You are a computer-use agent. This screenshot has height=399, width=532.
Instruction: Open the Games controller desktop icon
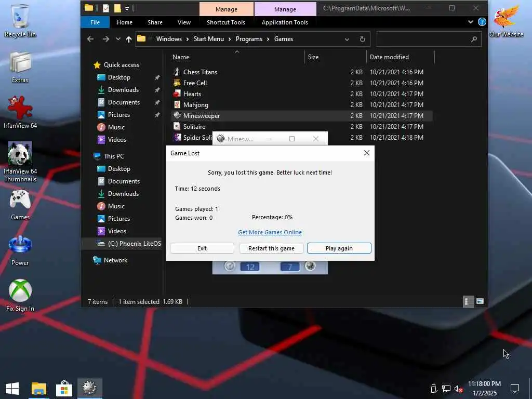point(20,205)
